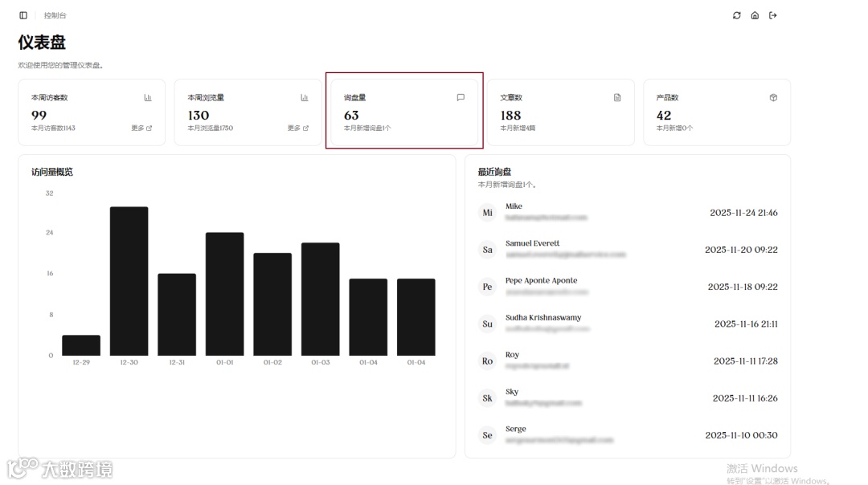Viewport: 868px width, 485px height.
Task: Click the date 2025-11-11 17:28
Action: tap(746, 361)
